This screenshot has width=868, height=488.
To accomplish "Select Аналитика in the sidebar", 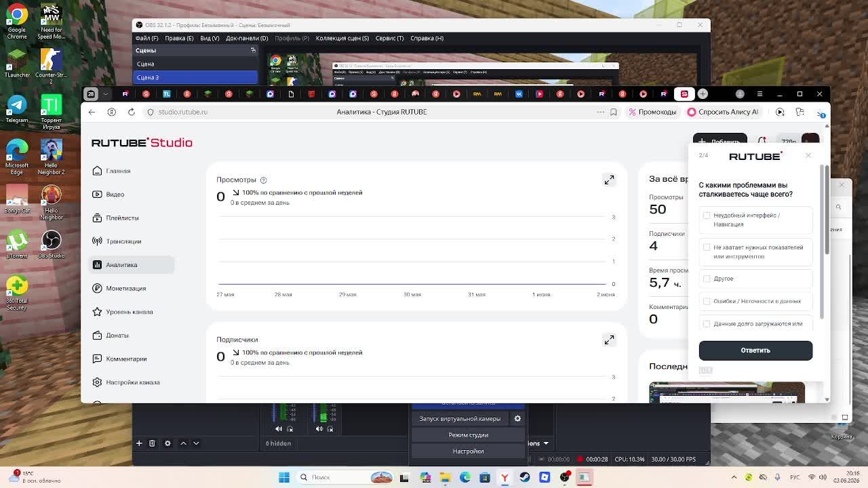I will click(132, 265).
